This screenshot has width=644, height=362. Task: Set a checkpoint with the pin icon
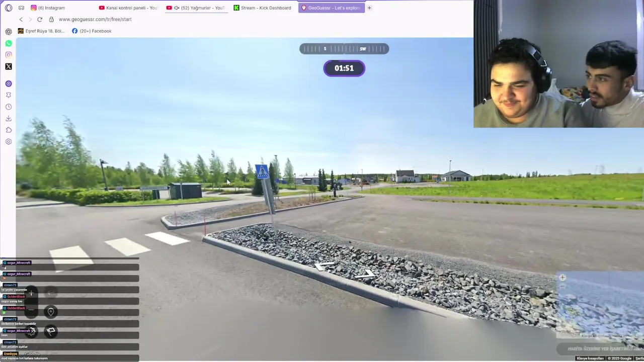tap(51, 312)
